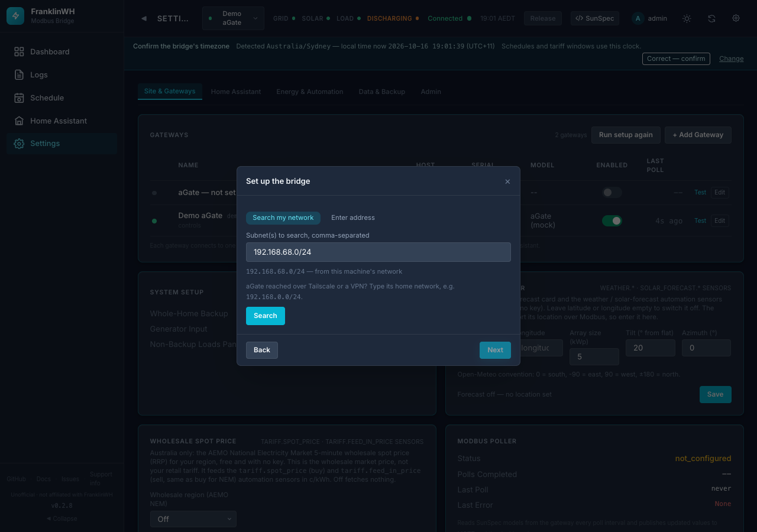Screen dimensions: 757x532
Task: Click the back arrow beside SETTI... title
Action: (144, 18)
